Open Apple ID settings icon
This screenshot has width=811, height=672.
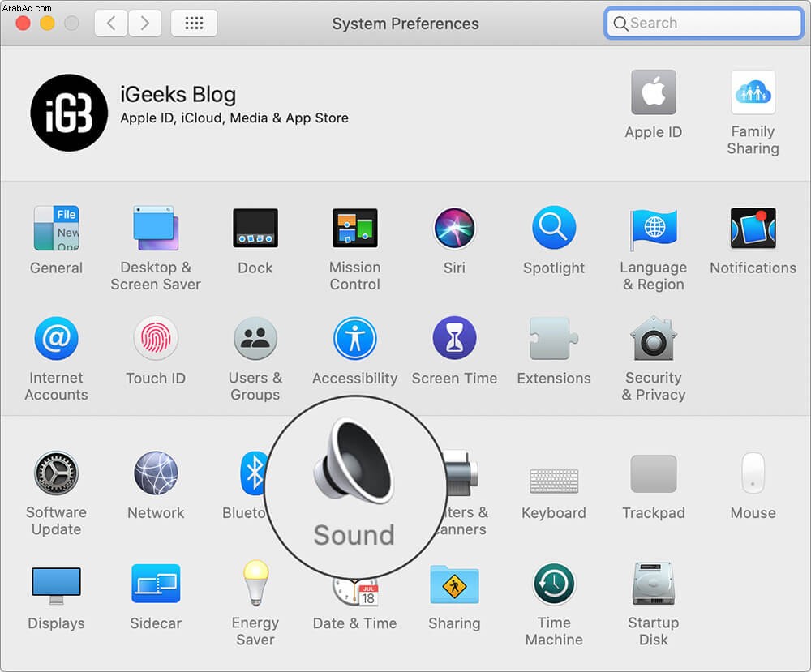(654, 92)
